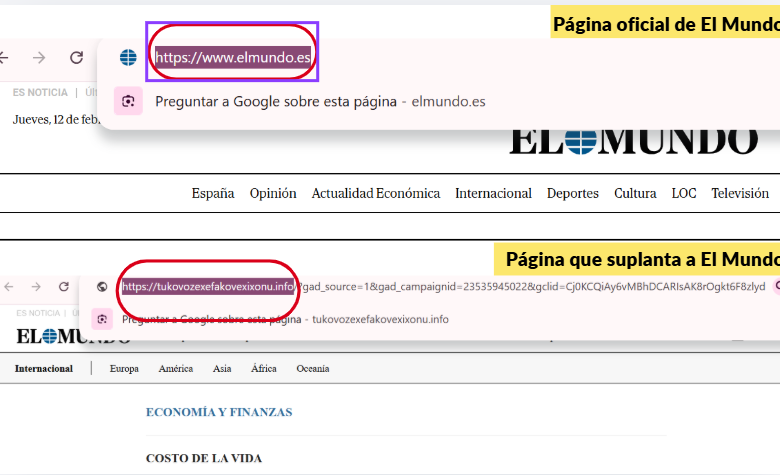The height and width of the screenshot is (475, 780).
Task: Go to the Opinión section
Action: point(273,193)
